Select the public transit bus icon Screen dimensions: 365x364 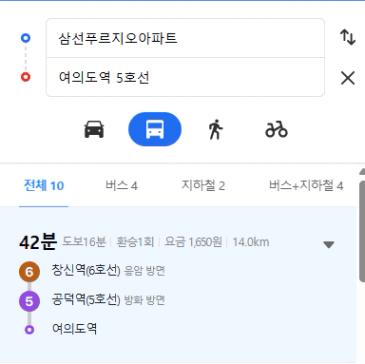155,129
